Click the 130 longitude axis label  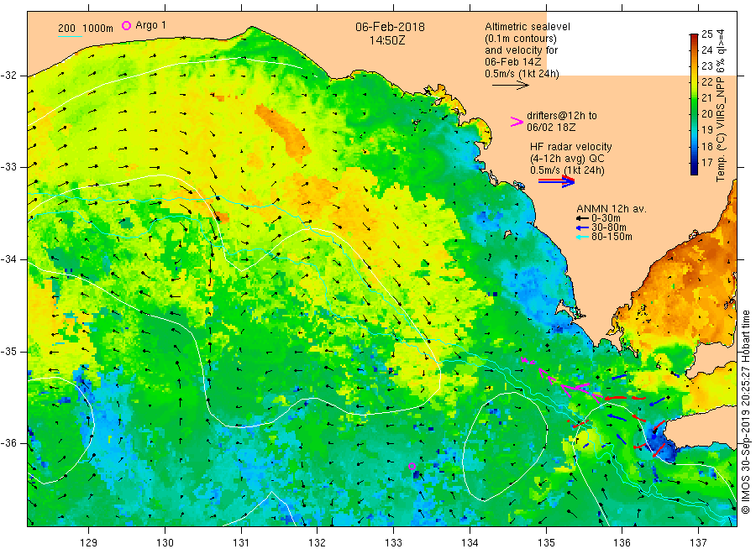pos(165,543)
